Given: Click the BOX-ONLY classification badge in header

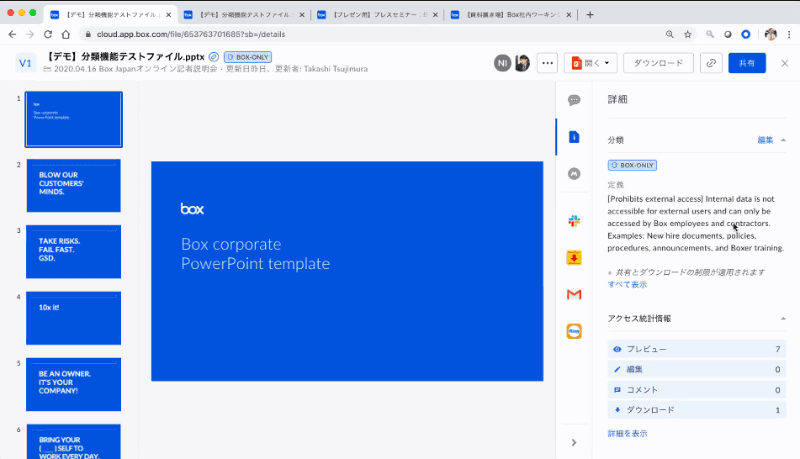Looking at the screenshot, I should pyautogui.click(x=247, y=57).
